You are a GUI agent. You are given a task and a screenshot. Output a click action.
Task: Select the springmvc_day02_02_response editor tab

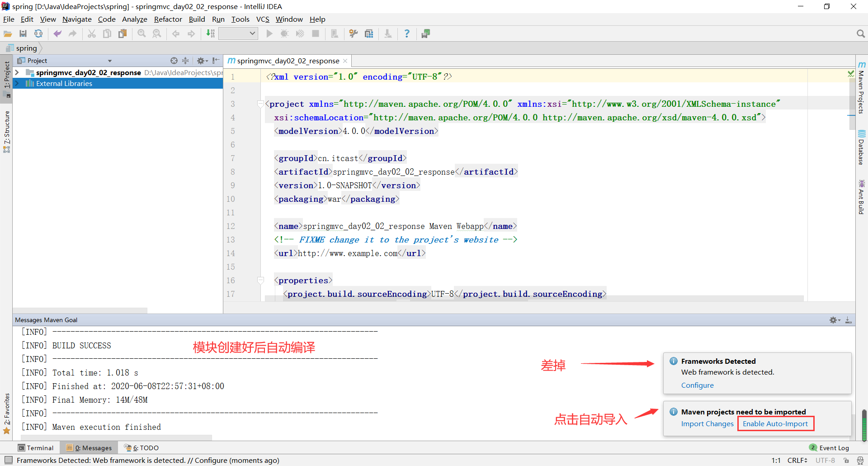[x=288, y=61]
